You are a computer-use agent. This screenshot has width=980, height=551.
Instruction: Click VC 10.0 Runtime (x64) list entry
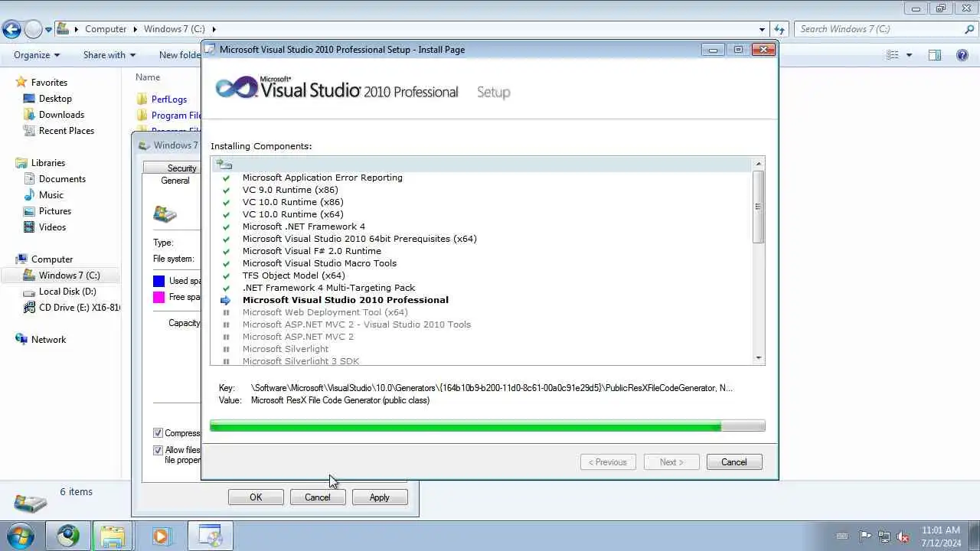tap(292, 214)
